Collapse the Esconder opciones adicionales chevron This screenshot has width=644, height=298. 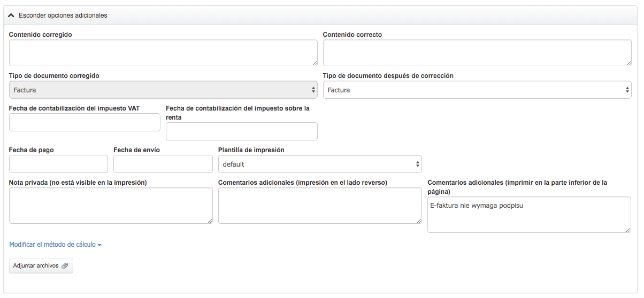pyautogui.click(x=11, y=15)
